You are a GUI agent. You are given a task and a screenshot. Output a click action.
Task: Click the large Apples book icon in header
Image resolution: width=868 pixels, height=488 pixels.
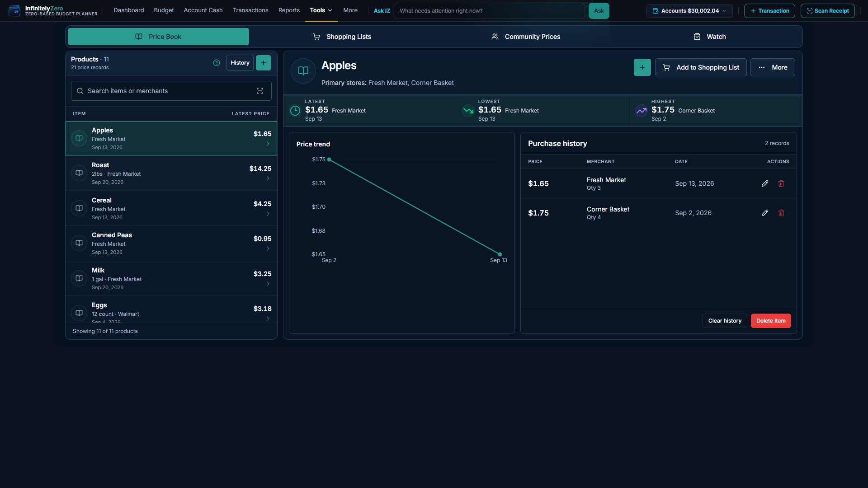tap(303, 71)
